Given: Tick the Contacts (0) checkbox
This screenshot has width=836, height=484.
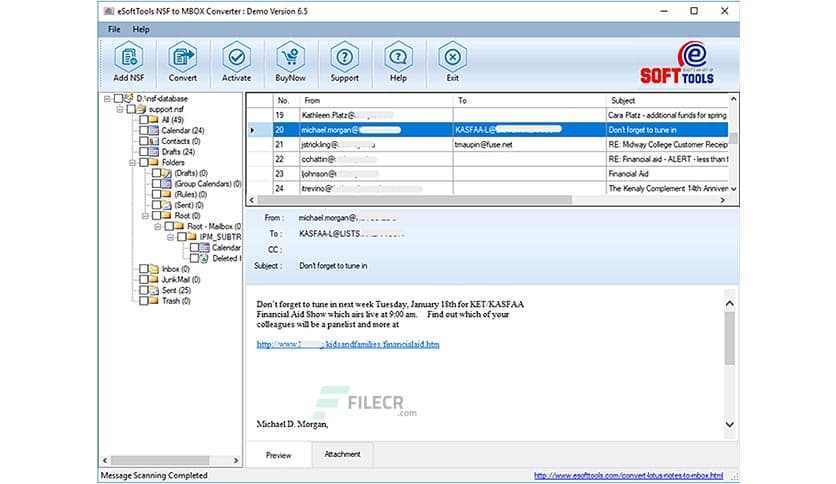Looking at the screenshot, I should [144, 141].
